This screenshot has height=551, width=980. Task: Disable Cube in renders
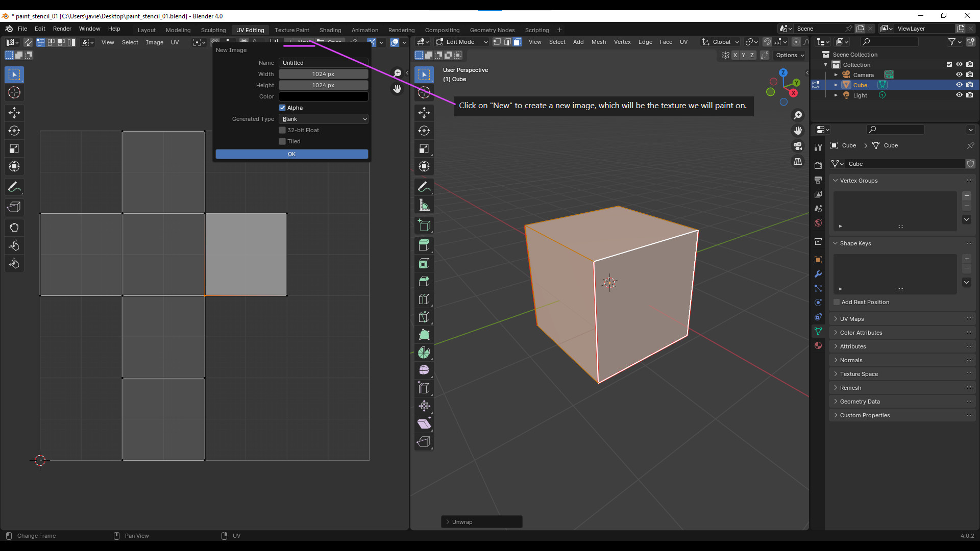pos(970,85)
